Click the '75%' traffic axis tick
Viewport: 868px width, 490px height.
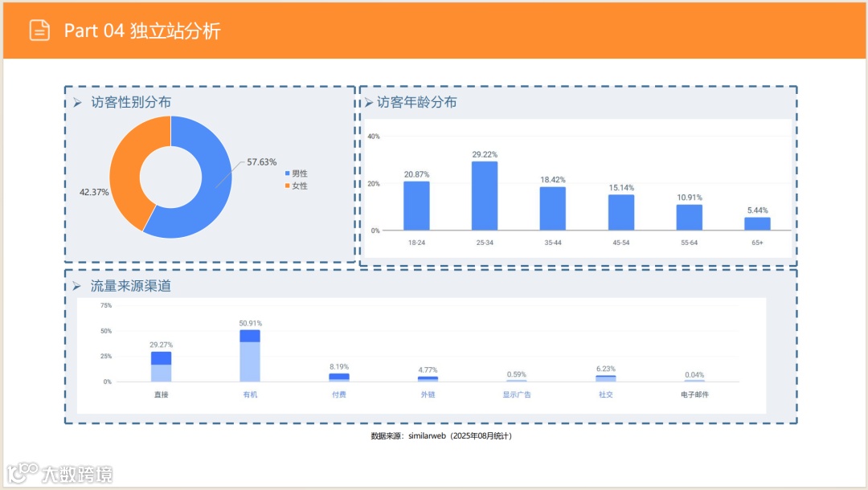tap(106, 306)
